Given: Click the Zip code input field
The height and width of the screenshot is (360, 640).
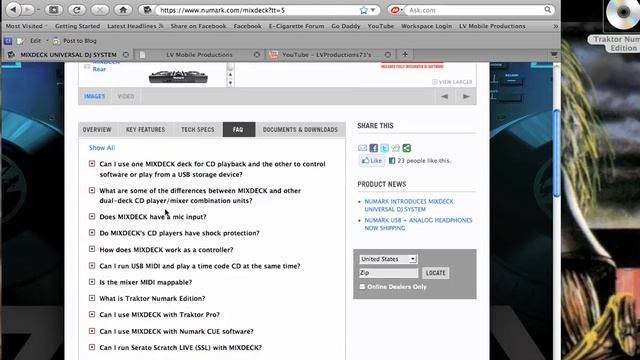Looking at the screenshot, I should pos(389,273).
